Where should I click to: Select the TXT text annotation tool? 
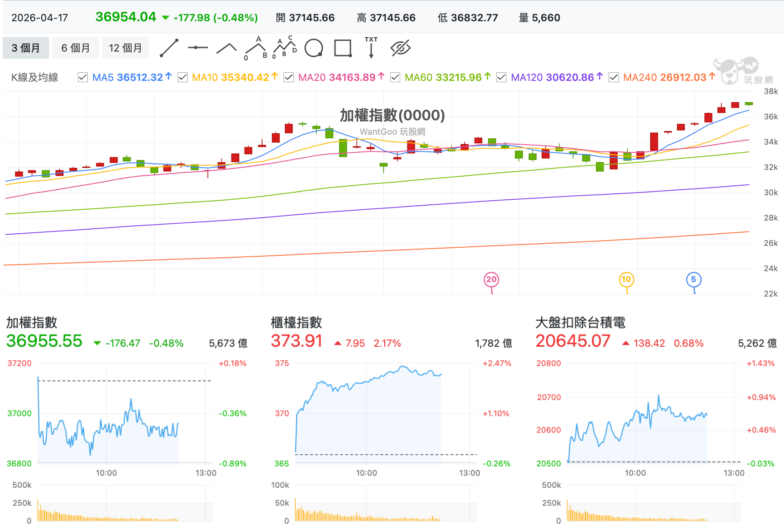[x=371, y=47]
